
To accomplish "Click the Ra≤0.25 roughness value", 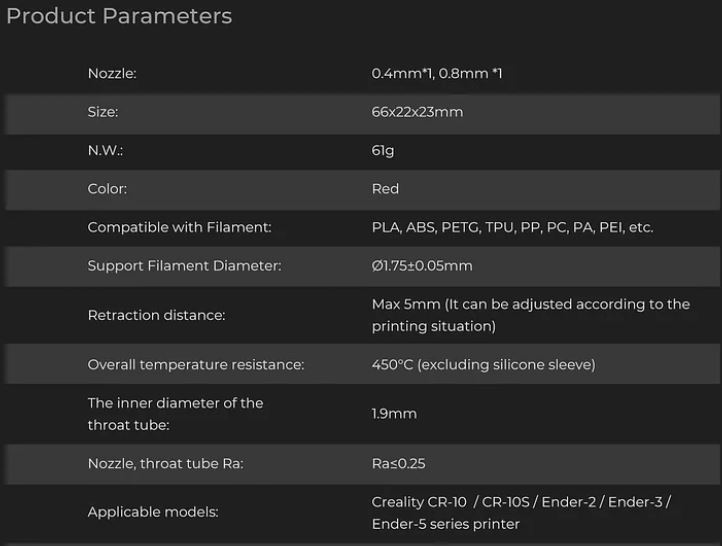I will click(399, 464).
